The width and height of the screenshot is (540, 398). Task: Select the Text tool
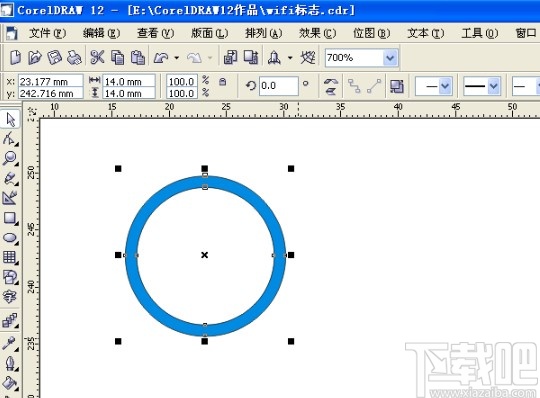(10, 296)
